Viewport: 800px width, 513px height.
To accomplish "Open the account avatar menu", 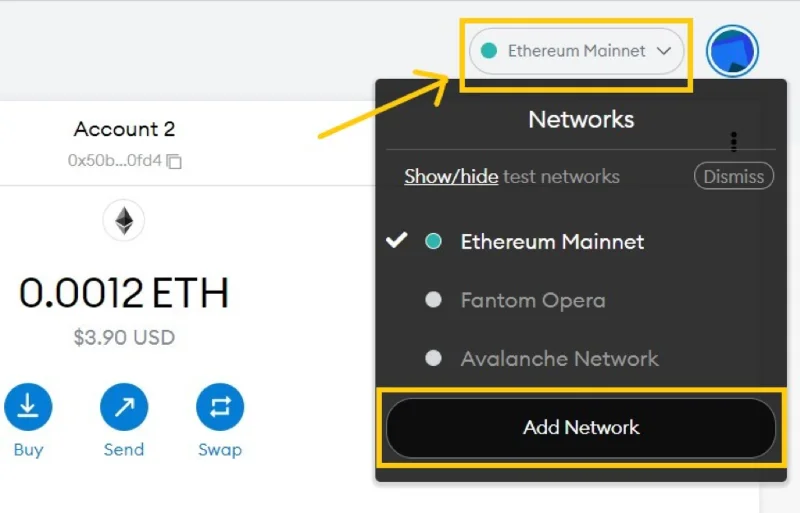I will [x=732, y=51].
